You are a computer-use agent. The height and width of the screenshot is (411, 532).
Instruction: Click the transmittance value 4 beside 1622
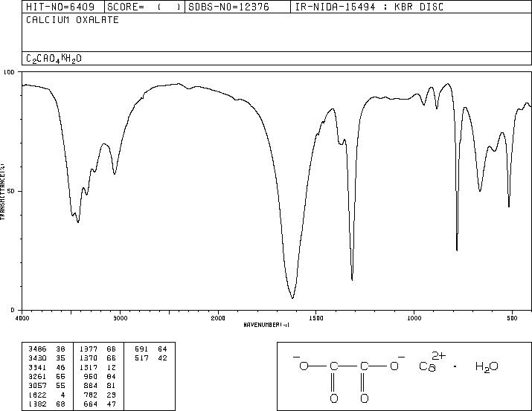(x=63, y=395)
